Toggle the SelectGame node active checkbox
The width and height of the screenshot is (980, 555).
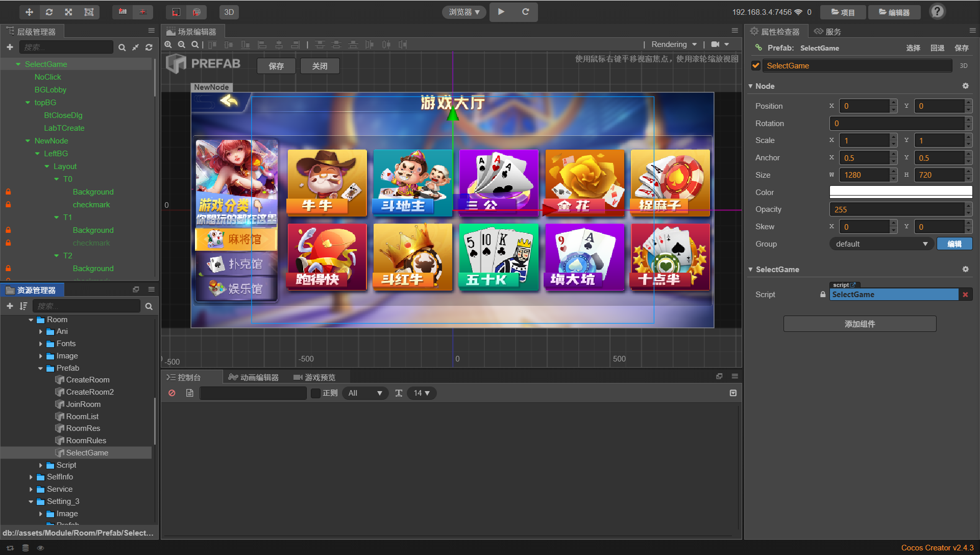(756, 65)
